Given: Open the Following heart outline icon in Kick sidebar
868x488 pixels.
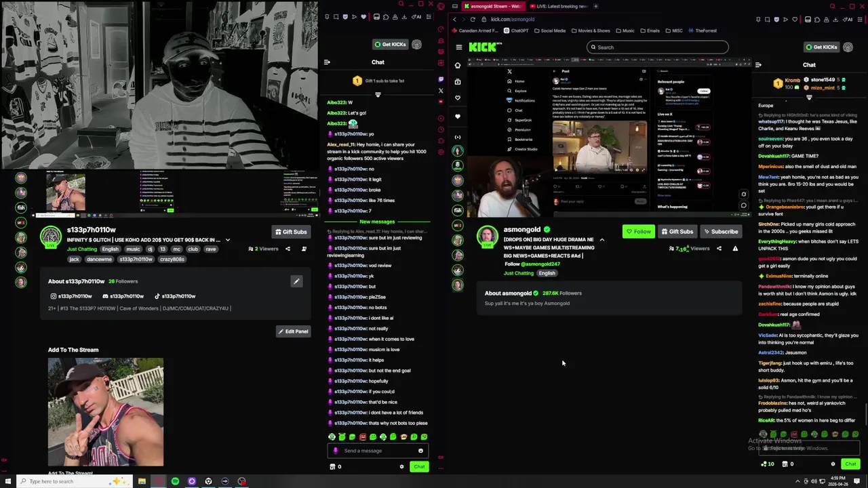Looking at the screenshot, I should pyautogui.click(x=458, y=98).
